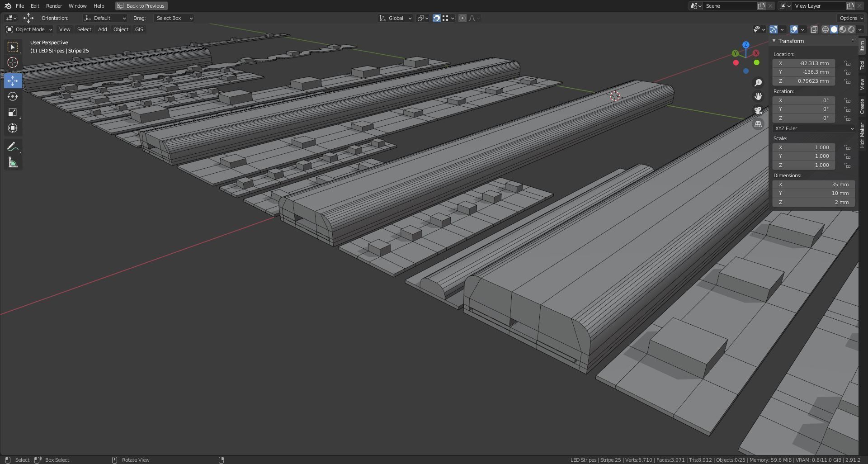Open the scene browse icon dropdown

pyautogui.click(x=696, y=6)
